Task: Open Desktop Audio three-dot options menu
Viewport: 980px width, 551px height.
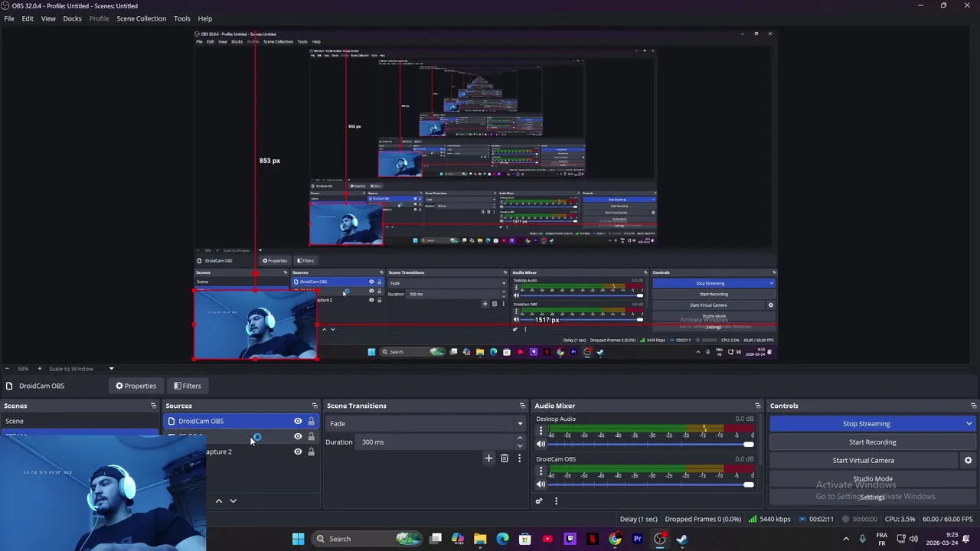Action: click(541, 432)
